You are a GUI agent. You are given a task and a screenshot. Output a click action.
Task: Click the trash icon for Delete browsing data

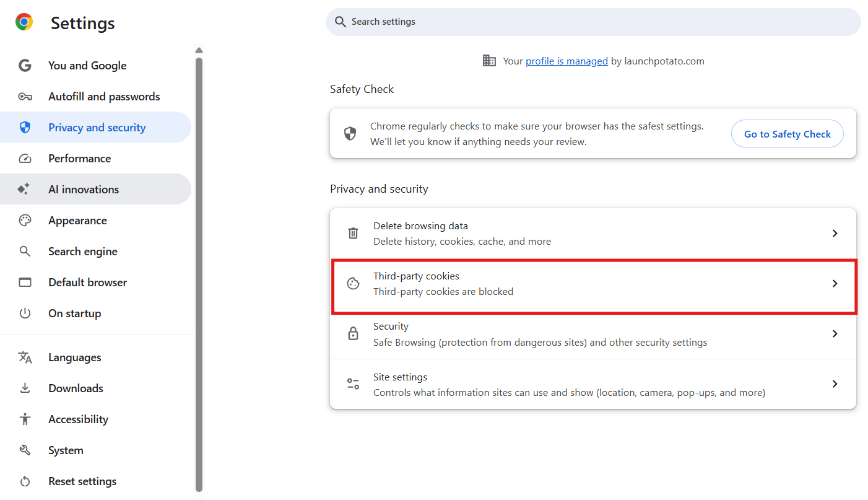coord(353,234)
